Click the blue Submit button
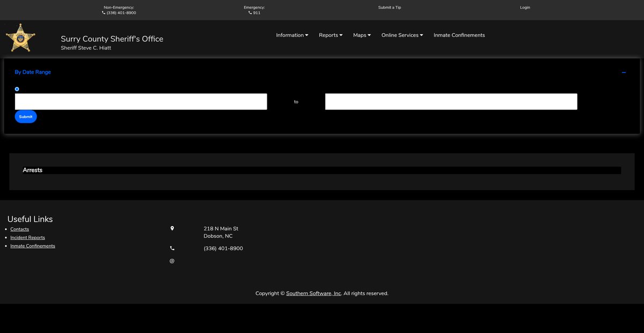Screen dimensions: 644x333 click(26, 117)
